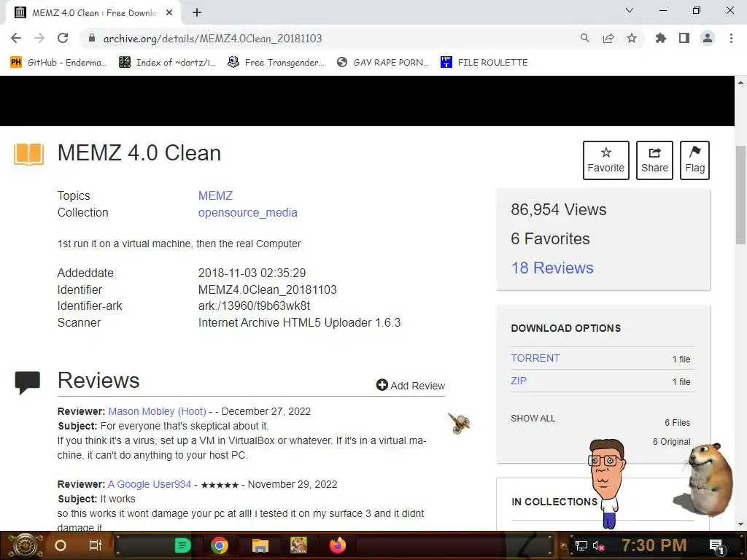Click the page vertical scrollbar thumb

[740, 195]
